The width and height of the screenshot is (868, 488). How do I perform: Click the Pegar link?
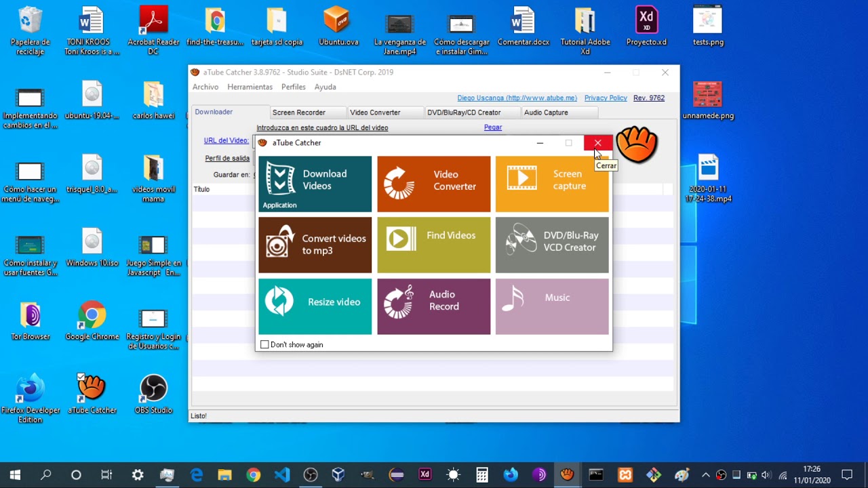point(493,127)
